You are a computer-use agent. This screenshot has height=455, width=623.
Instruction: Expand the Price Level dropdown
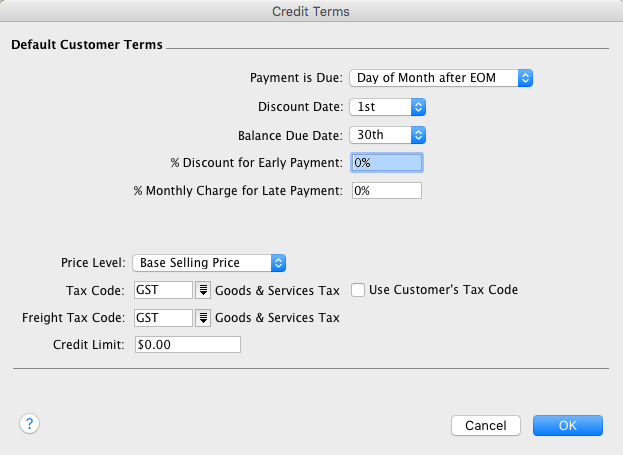click(210, 263)
